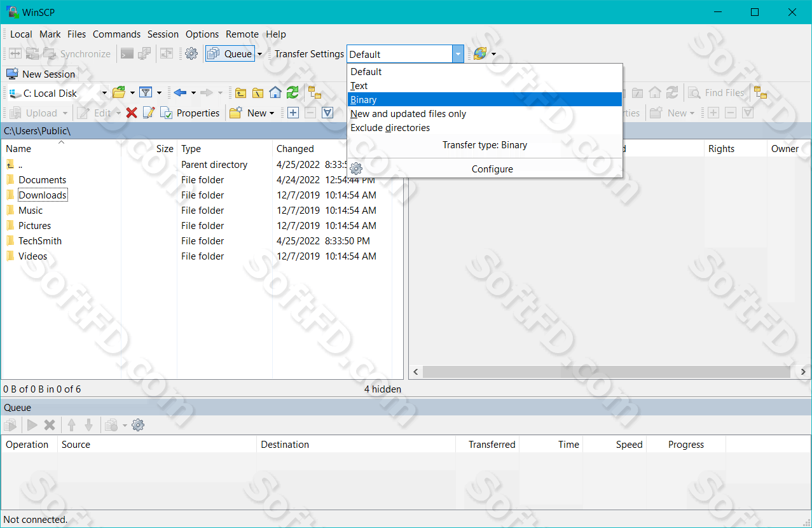Select the Music folder
This screenshot has height=528, width=812.
[31, 211]
